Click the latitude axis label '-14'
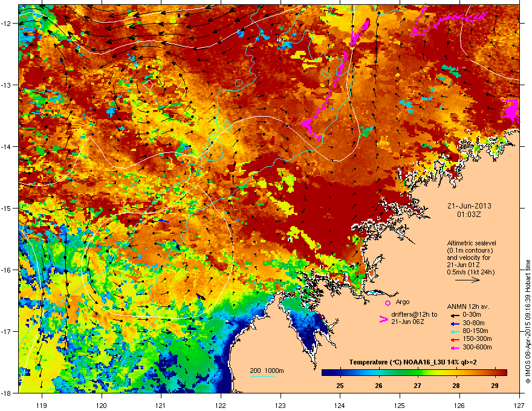Viewport: 532px width, 411px height. coord(6,146)
